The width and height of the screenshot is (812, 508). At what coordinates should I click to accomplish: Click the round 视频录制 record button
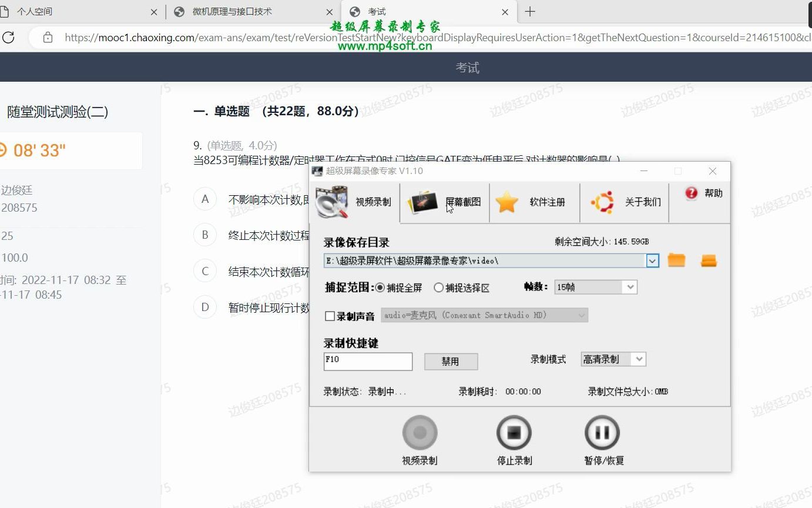point(420,433)
